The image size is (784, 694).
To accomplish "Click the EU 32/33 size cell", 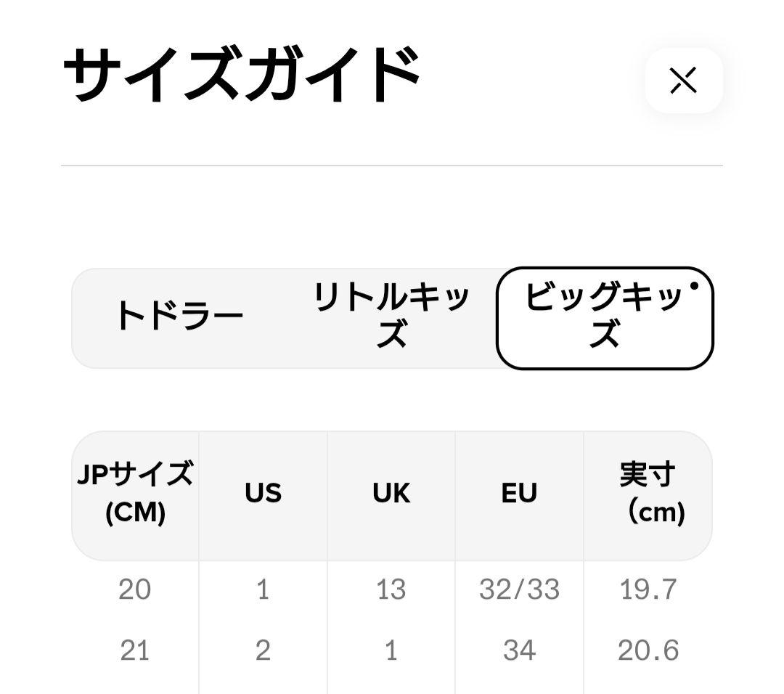I will pos(519,589).
